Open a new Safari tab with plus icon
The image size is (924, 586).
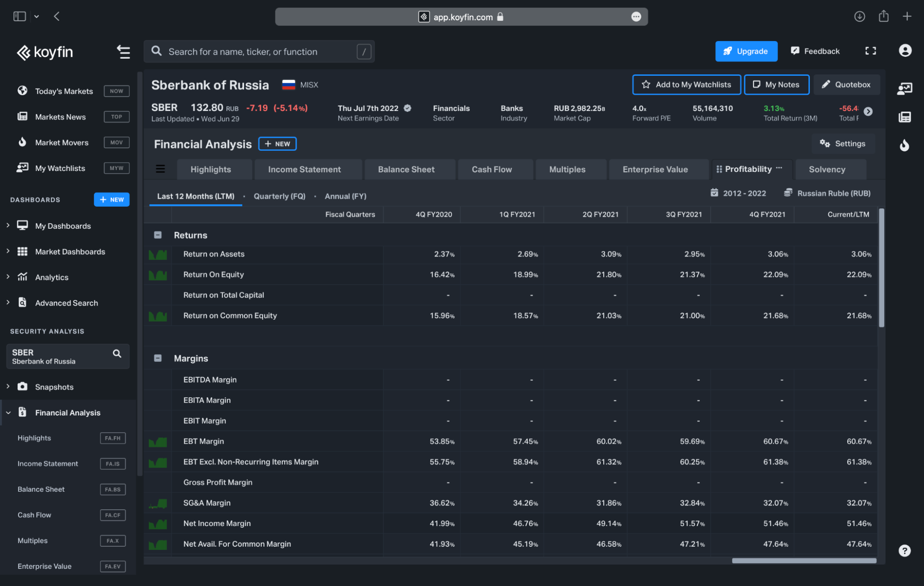(907, 17)
